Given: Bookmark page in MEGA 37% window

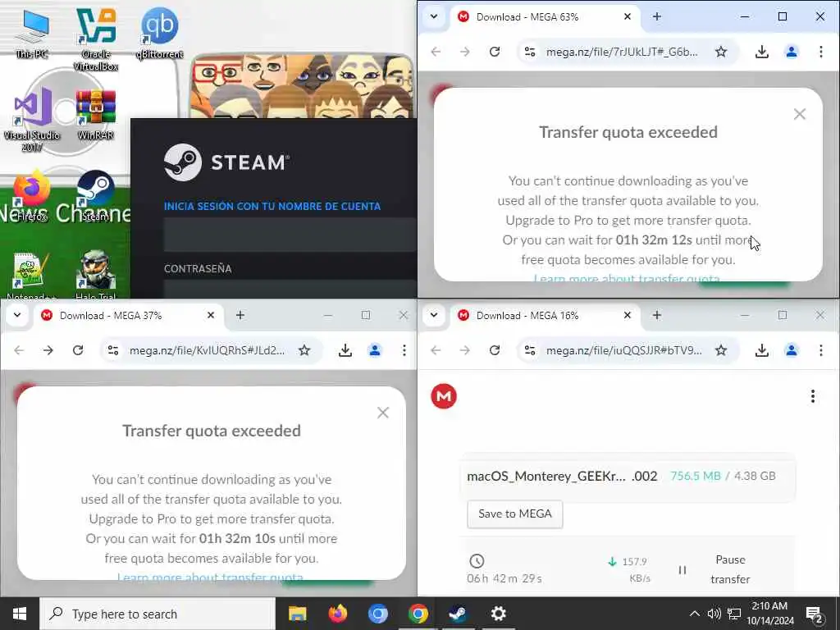Looking at the screenshot, I should (304, 349).
